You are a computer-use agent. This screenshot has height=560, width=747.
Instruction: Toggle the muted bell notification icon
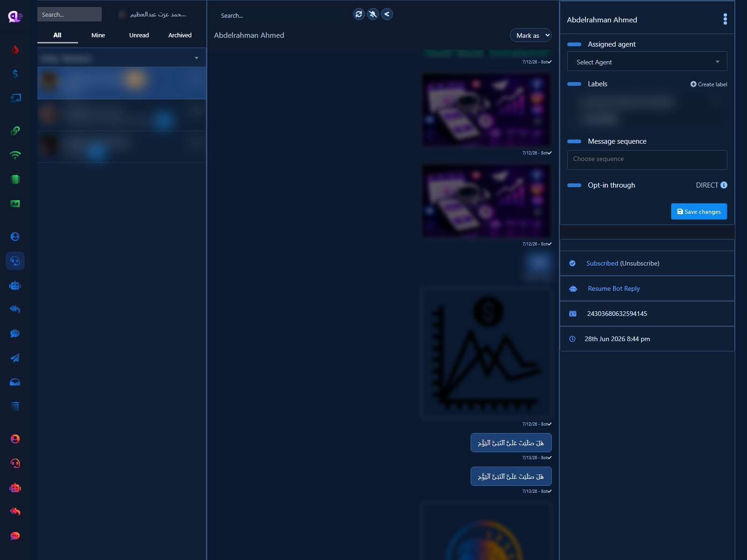[373, 14]
